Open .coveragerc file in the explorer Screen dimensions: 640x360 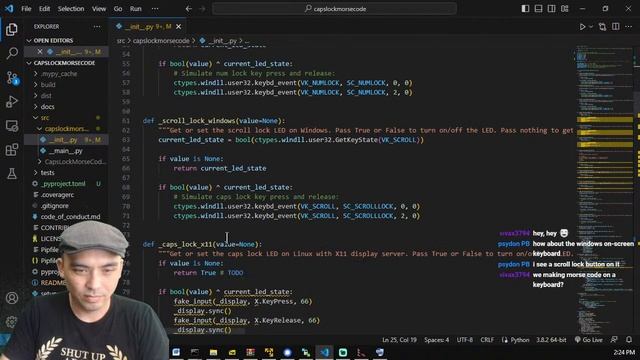point(57,195)
